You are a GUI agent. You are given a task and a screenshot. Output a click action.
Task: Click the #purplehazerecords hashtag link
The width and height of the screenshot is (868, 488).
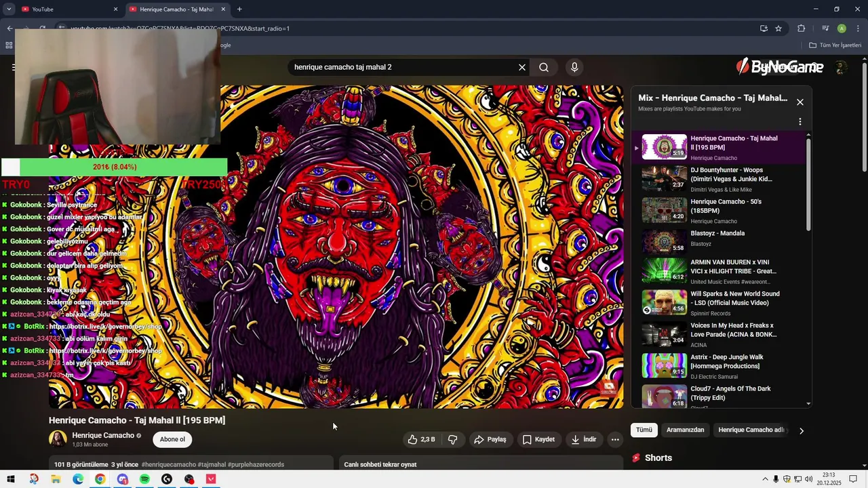pyautogui.click(x=256, y=464)
